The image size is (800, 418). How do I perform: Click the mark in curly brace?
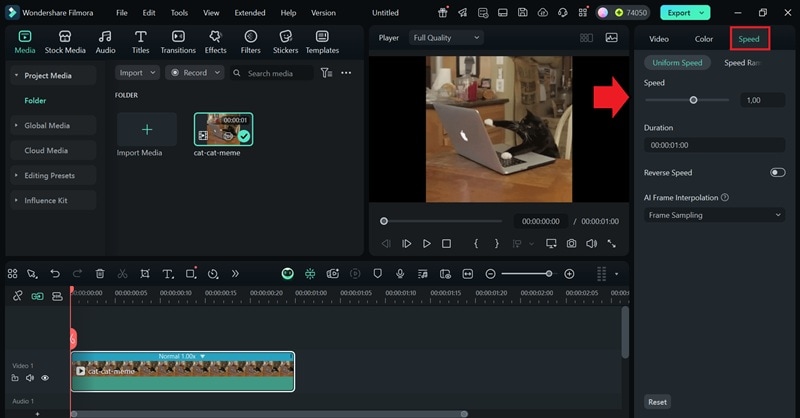coord(476,243)
